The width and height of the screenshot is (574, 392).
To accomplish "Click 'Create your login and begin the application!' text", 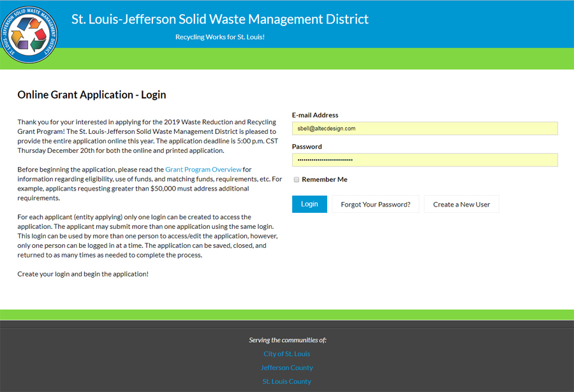I will [x=83, y=274].
